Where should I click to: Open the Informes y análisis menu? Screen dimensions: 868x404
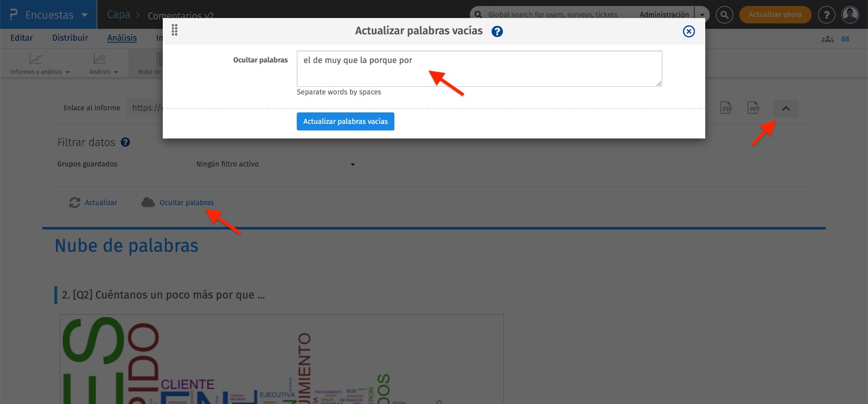point(40,72)
